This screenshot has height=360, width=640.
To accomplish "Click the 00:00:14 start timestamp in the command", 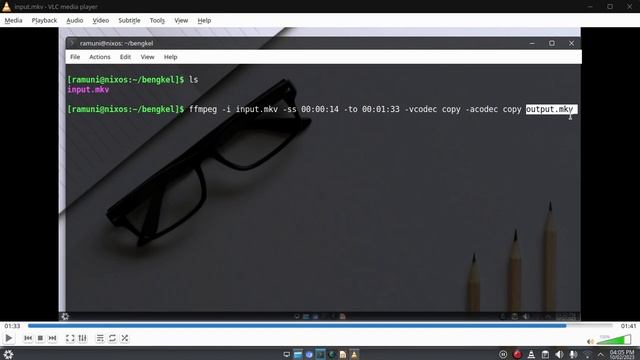I will 320,109.
